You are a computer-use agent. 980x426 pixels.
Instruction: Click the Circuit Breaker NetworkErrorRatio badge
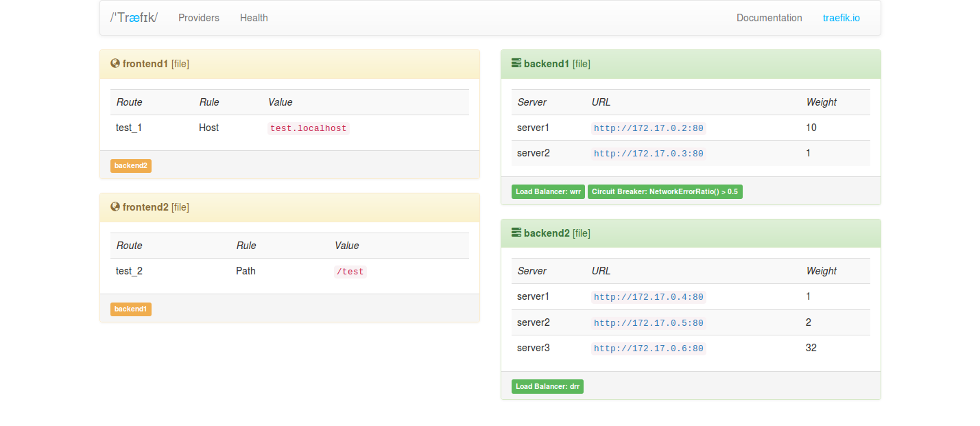coord(665,191)
